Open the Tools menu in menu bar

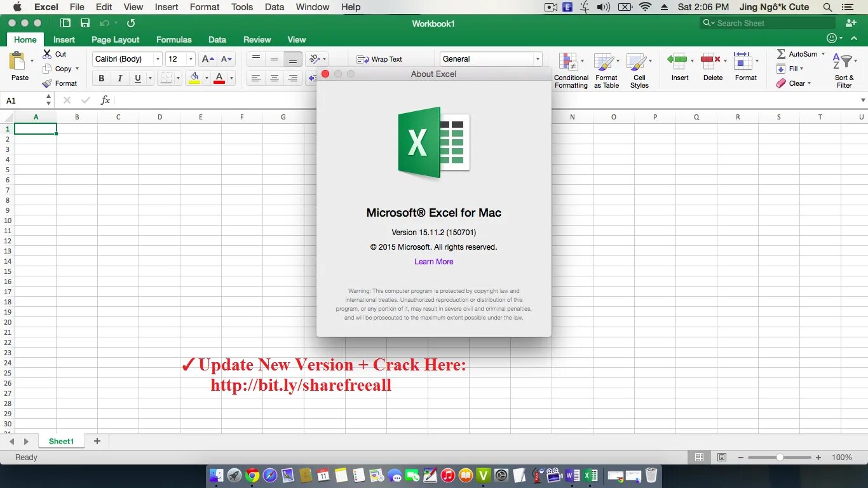242,7
